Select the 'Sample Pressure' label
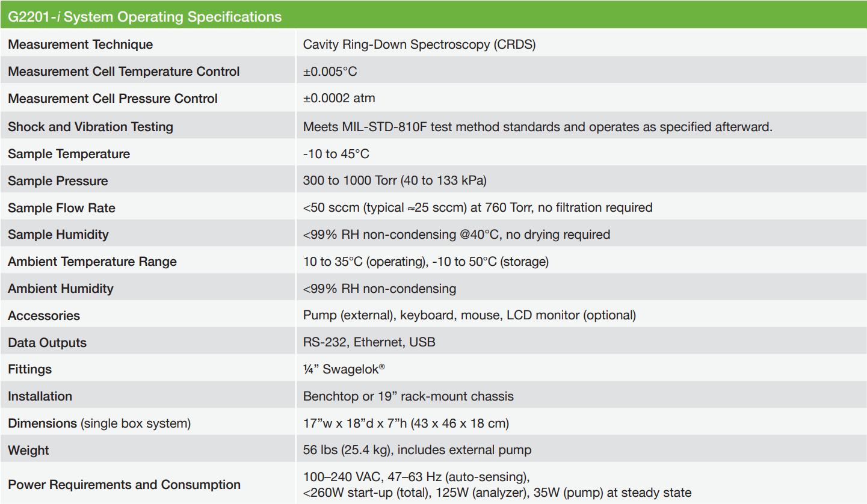867x504 pixels. [58, 181]
